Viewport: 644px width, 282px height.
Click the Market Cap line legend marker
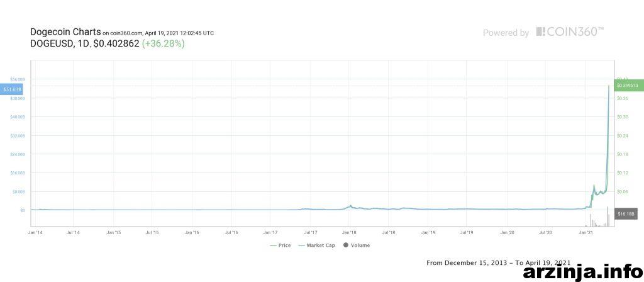coord(302,245)
